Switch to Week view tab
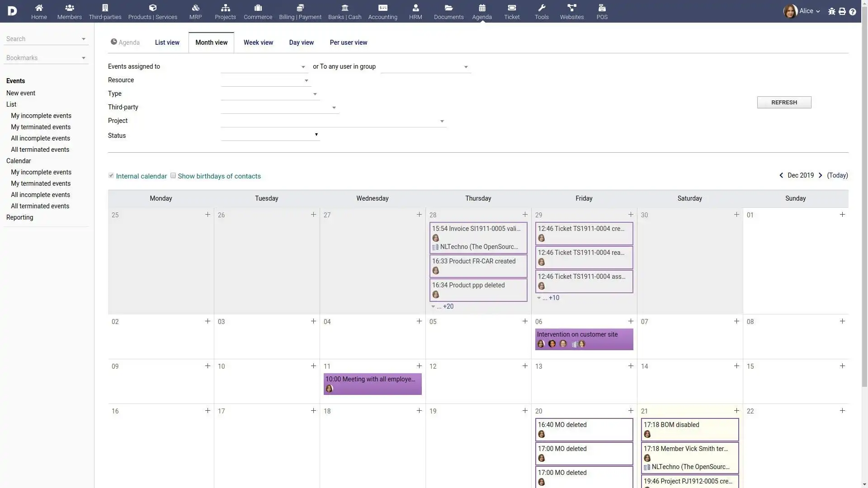 (x=258, y=42)
